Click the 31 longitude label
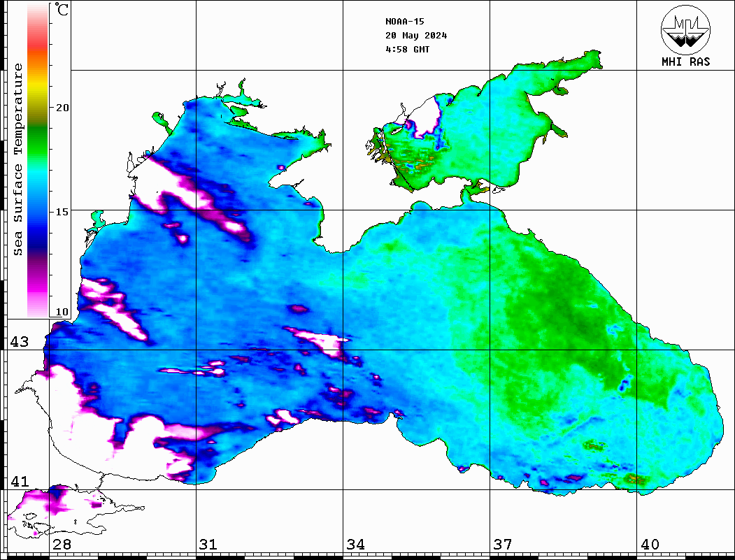Screen dimensions: 735x560 coord(208,545)
